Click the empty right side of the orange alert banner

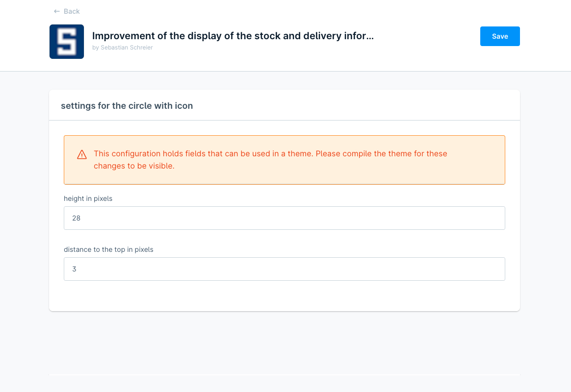476,160
